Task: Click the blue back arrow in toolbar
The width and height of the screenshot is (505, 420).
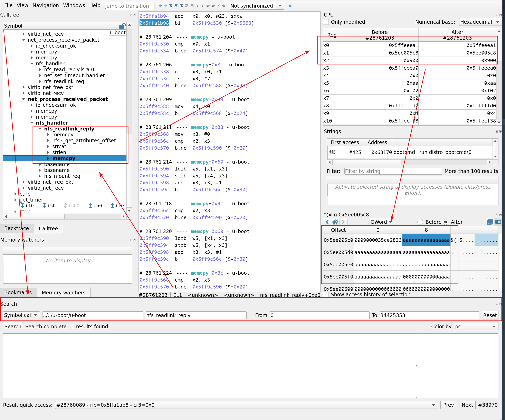Action: 160,6
